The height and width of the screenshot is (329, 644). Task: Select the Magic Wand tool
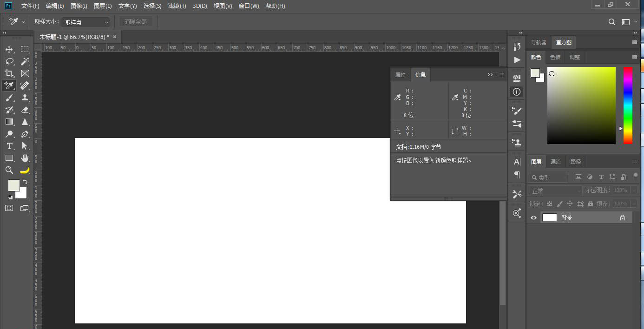[x=25, y=61]
